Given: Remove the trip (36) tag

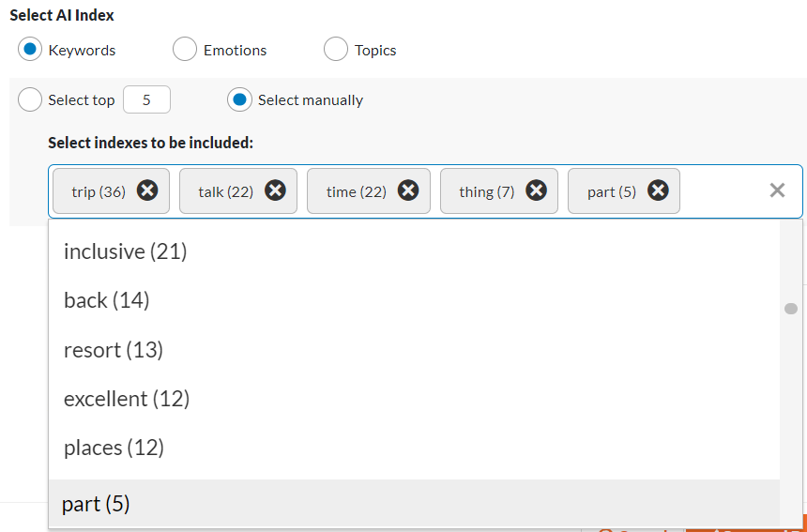Looking at the screenshot, I should click(147, 190).
